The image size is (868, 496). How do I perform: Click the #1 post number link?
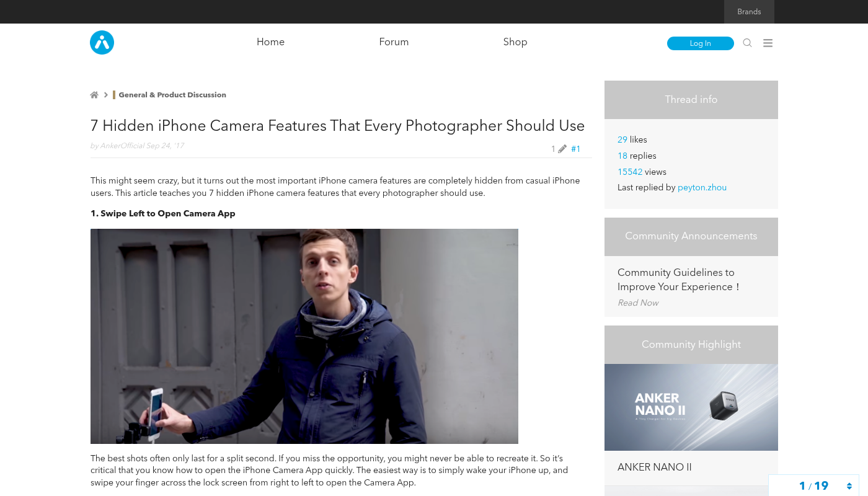575,149
